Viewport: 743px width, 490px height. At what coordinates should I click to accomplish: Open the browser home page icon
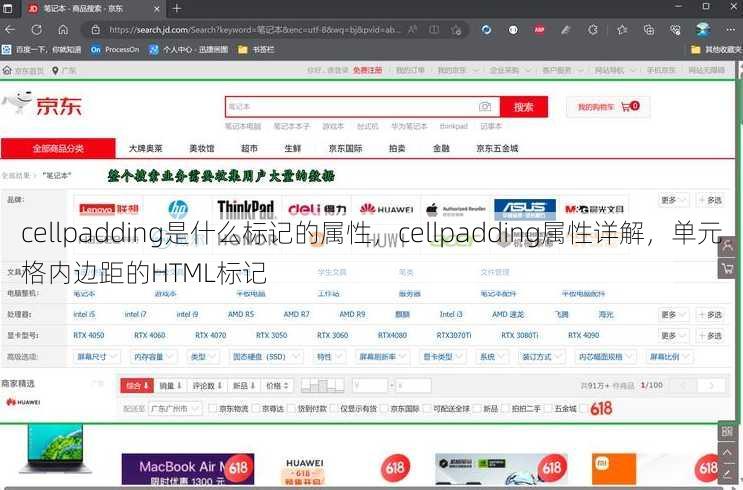click(63, 30)
